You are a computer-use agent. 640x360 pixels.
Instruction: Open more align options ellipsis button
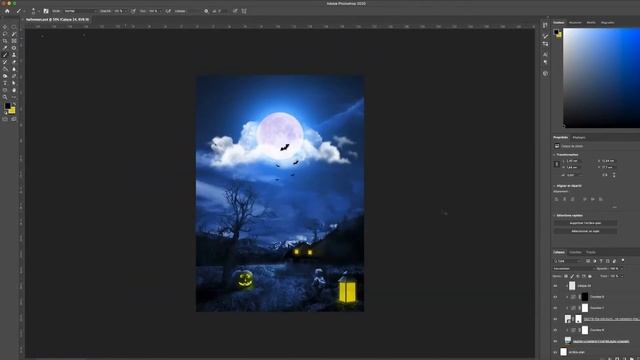[x=614, y=207]
